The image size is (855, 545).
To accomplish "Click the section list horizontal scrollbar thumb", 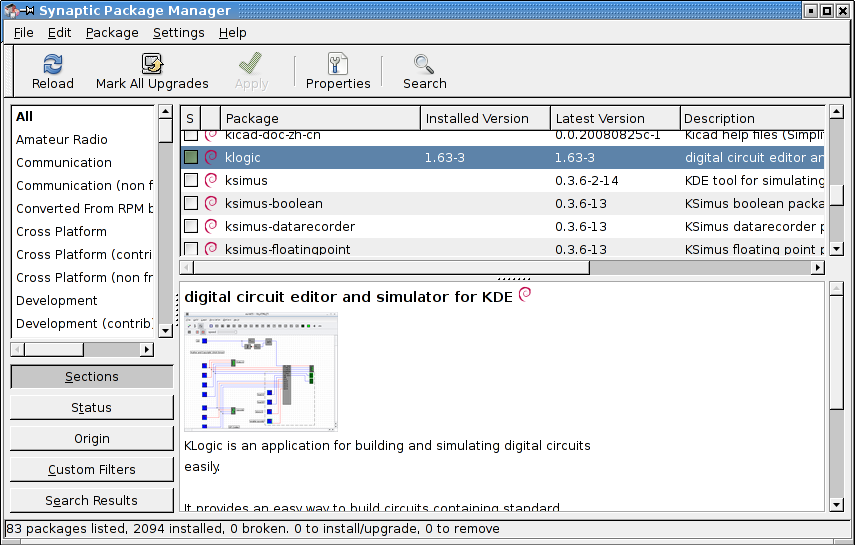I will pos(54,349).
